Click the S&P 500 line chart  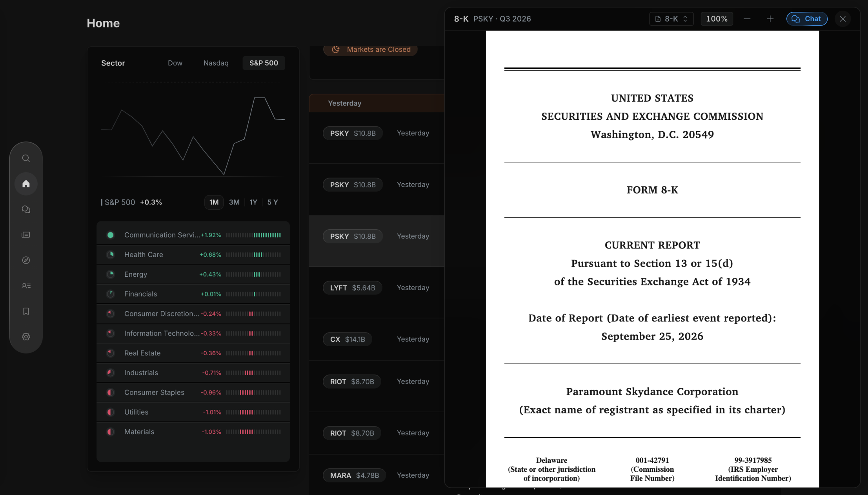(193, 135)
